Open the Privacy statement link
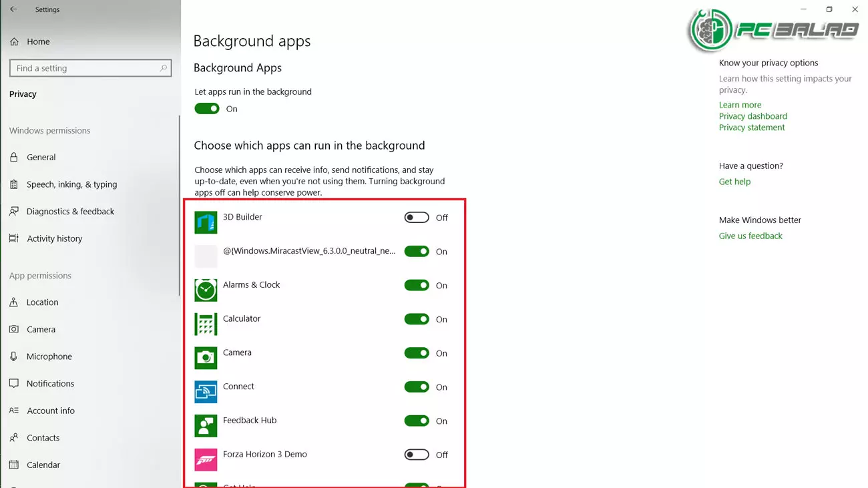The height and width of the screenshot is (488, 868). [x=752, y=128]
